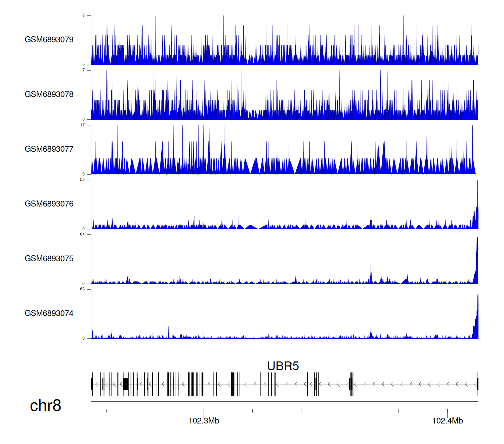Select the GSM6893078 track label
This screenshot has height=444, width=504.
[x=49, y=95]
